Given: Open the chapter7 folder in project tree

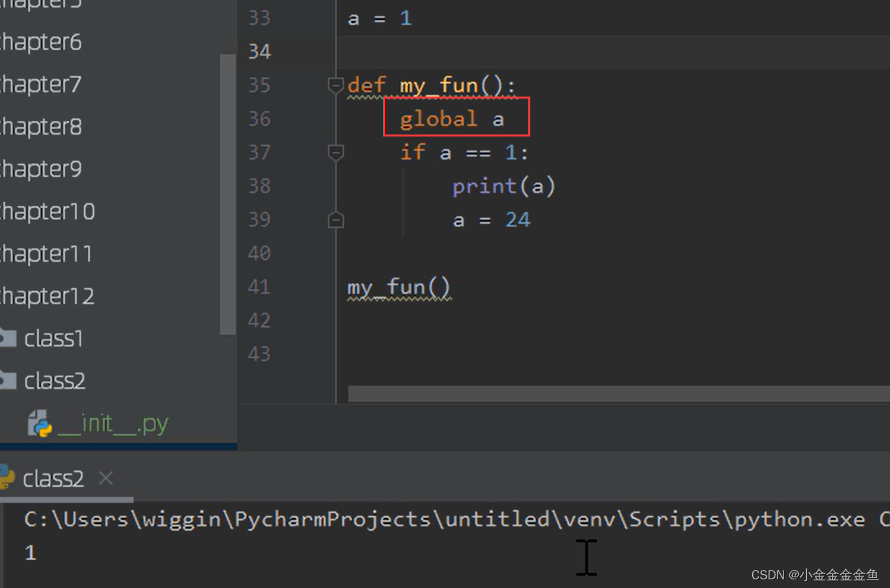Looking at the screenshot, I should click(x=40, y=85).
